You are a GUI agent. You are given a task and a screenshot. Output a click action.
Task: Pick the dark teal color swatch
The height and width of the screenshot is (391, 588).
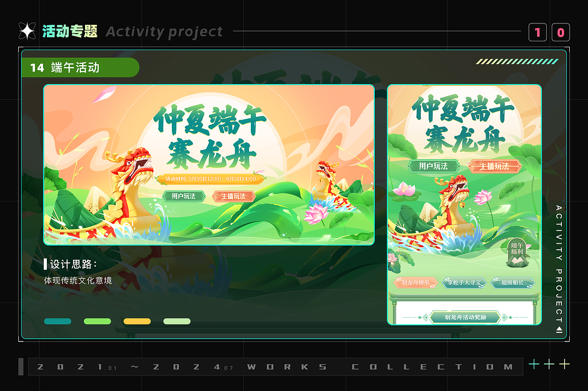coord(57,321)
